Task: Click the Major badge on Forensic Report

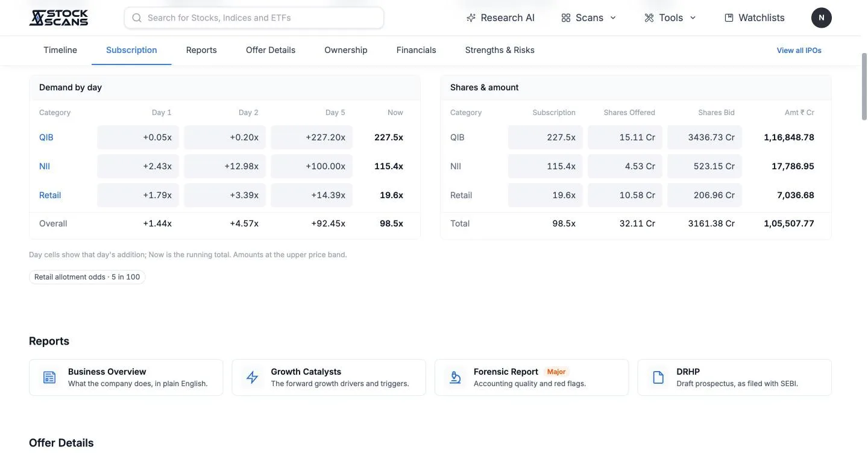Action: [x=556, y=372]
